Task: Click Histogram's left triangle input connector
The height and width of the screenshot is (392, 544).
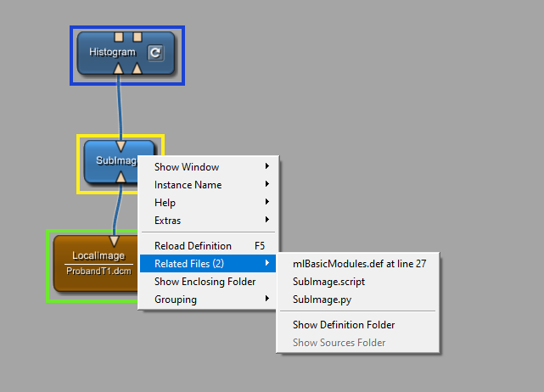Action: point(120,68)
